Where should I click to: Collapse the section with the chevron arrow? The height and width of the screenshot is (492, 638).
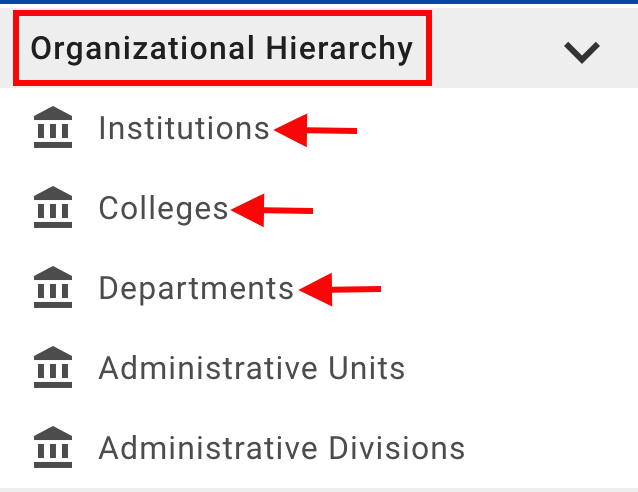(x=581, y=51)
